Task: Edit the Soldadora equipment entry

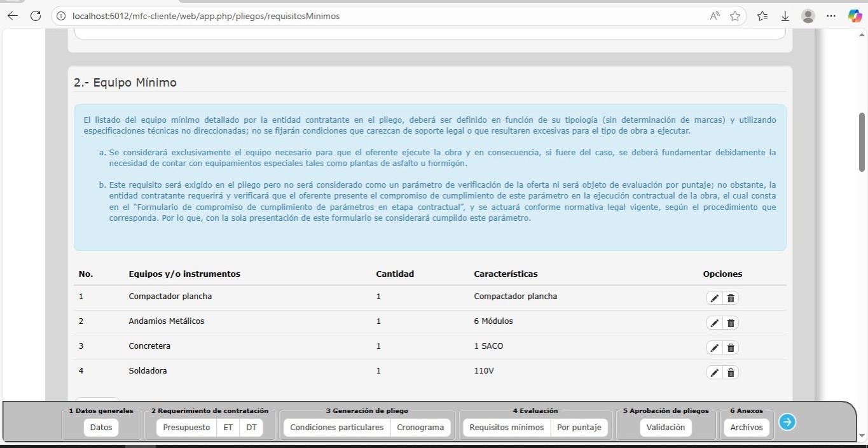Action: 715,373
